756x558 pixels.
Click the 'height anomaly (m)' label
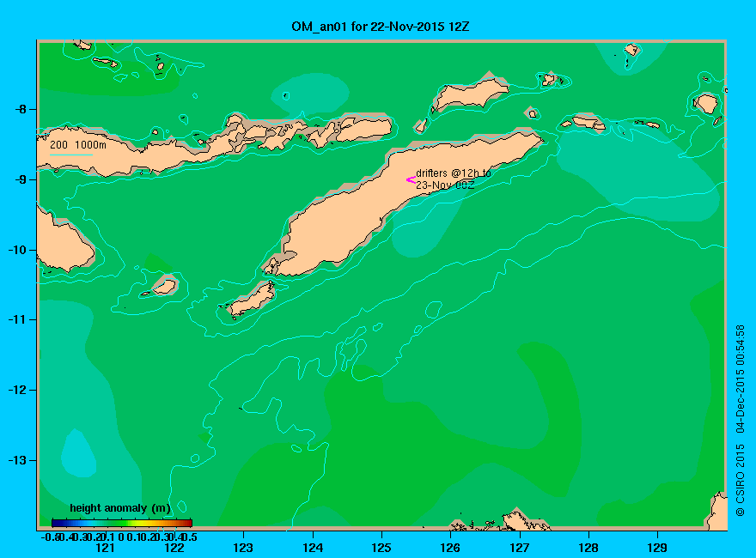pos(120,508)
